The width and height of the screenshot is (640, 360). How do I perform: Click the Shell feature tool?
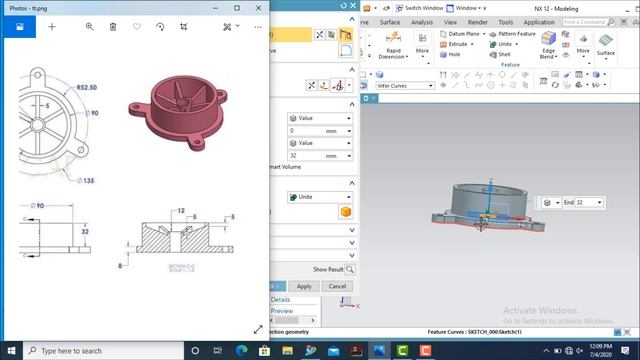500,54
